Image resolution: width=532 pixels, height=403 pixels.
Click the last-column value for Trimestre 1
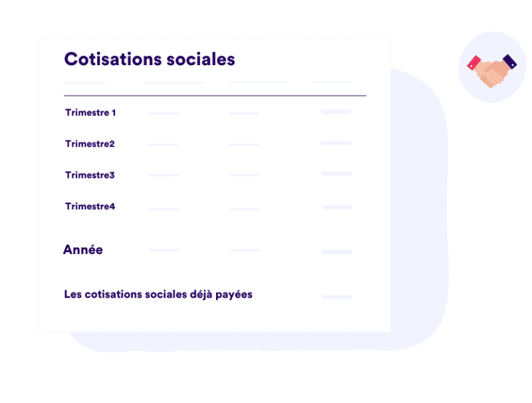tap(336, 111)
